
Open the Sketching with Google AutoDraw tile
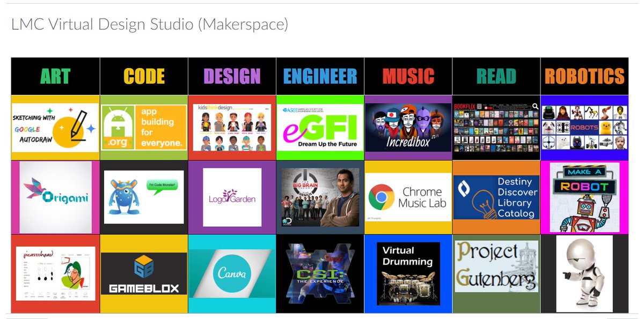click(x=54, y=126)
